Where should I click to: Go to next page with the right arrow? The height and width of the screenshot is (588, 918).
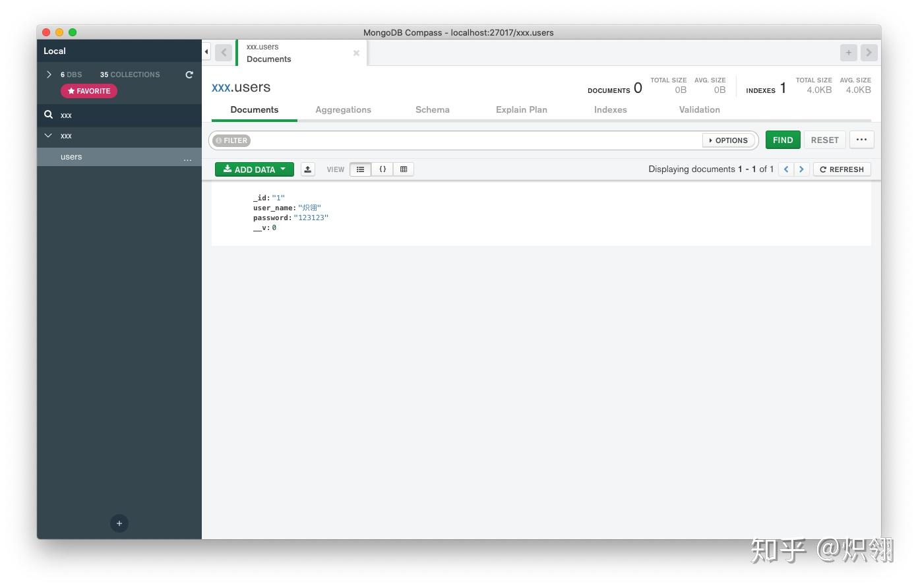click(x=801, y=169)
